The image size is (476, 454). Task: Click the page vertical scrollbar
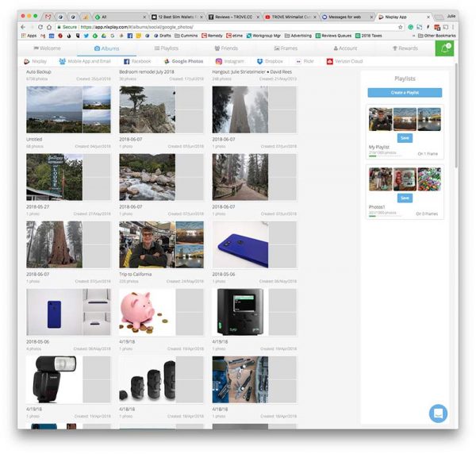coord(456,115)
